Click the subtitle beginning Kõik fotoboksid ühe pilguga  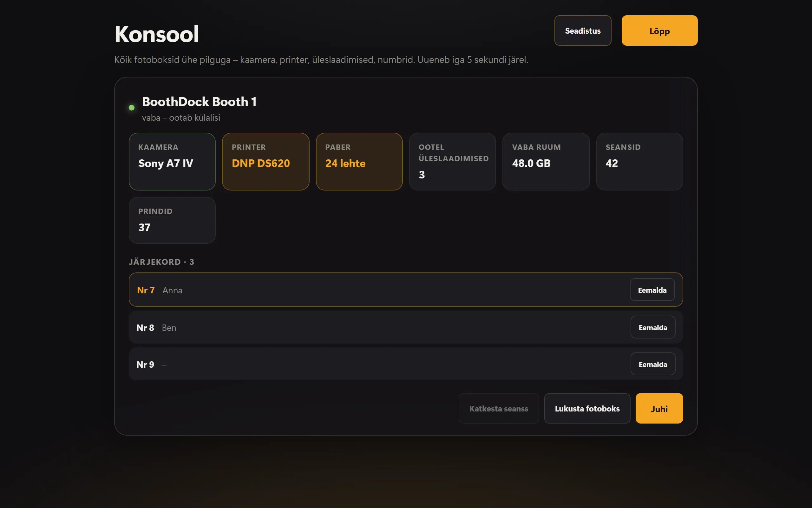click(321, 60)
